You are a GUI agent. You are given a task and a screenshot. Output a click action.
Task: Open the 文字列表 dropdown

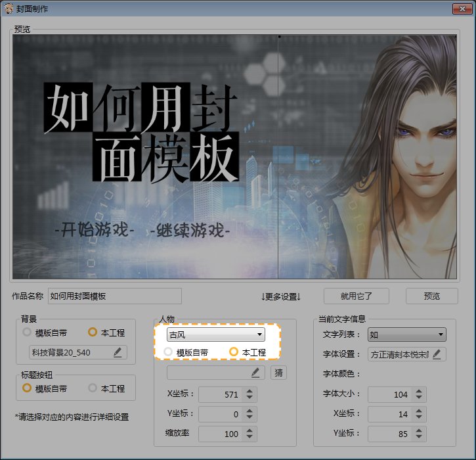406,334
